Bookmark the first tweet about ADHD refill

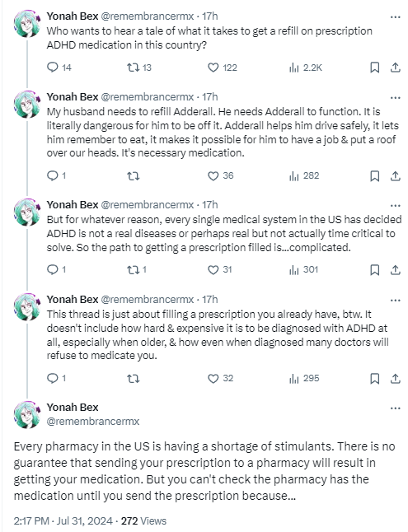[374, 68]
